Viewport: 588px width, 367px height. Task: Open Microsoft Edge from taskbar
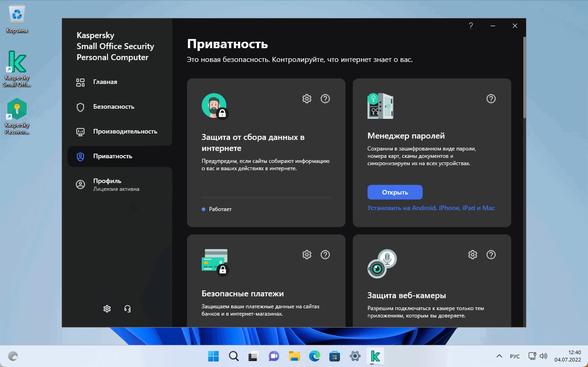point(314,356)
